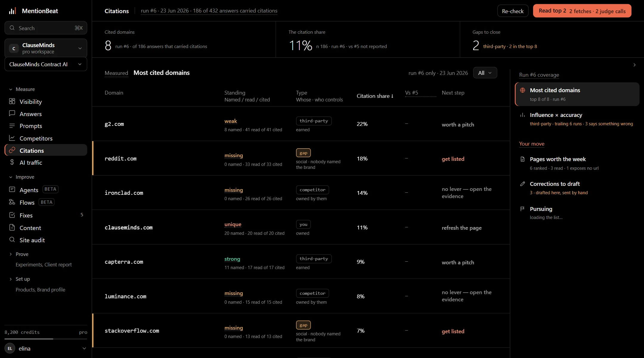Navigate to Prompts
Viewport: 644px width, 358px height.
coord(46,126)
